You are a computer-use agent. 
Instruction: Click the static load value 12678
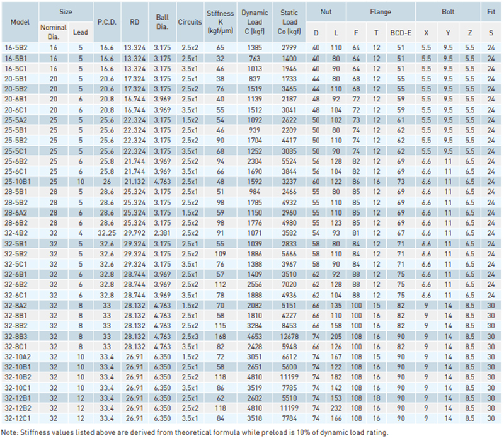(x=291, y=337)
